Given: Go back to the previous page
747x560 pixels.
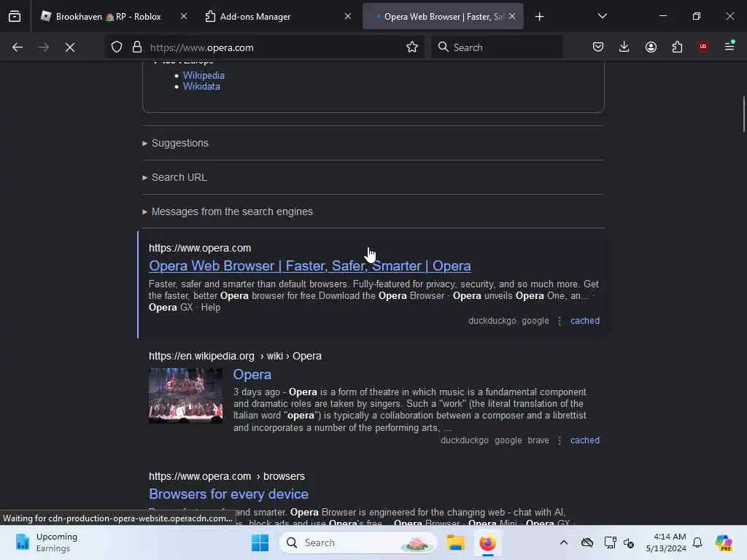Looking at the screenshot, I should pyautogui.click(x=18, y=47).
